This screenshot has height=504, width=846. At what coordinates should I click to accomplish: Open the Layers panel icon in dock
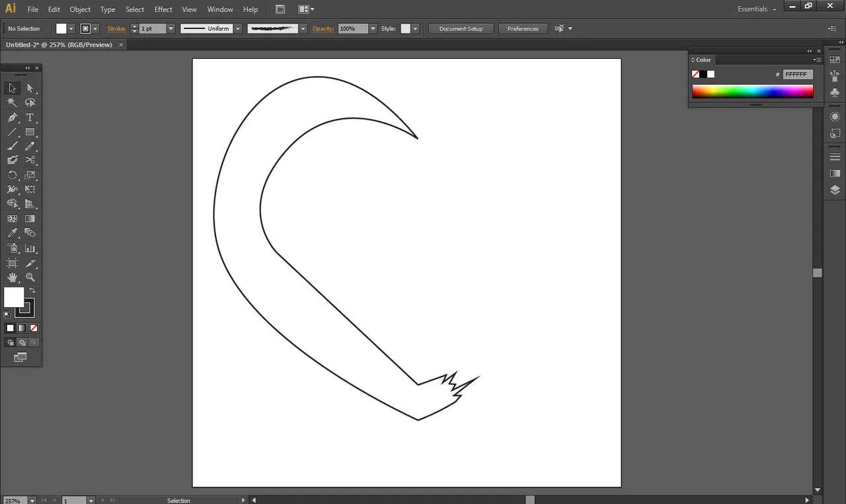pos(835,190)
